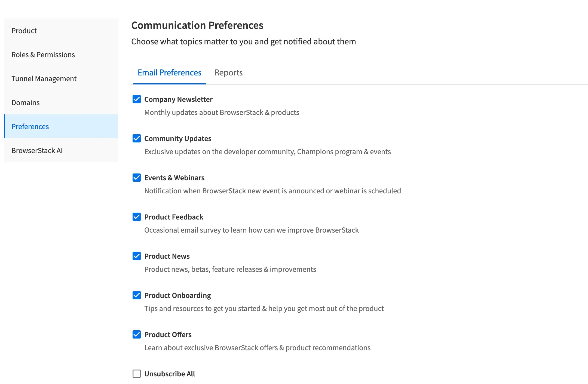
Task: Navigate to Tunnel Management section
Action: click(x=44, y=78)
